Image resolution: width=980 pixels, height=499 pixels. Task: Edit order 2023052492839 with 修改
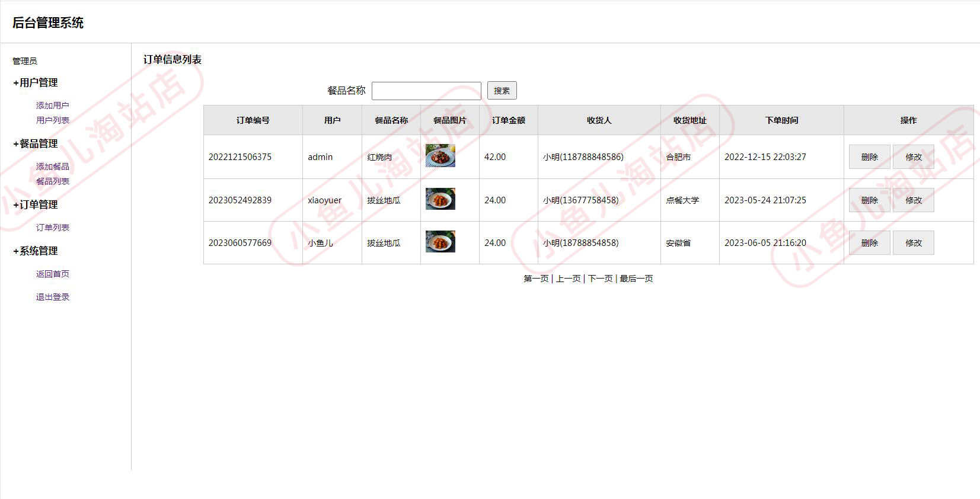[x=914, y=200]
